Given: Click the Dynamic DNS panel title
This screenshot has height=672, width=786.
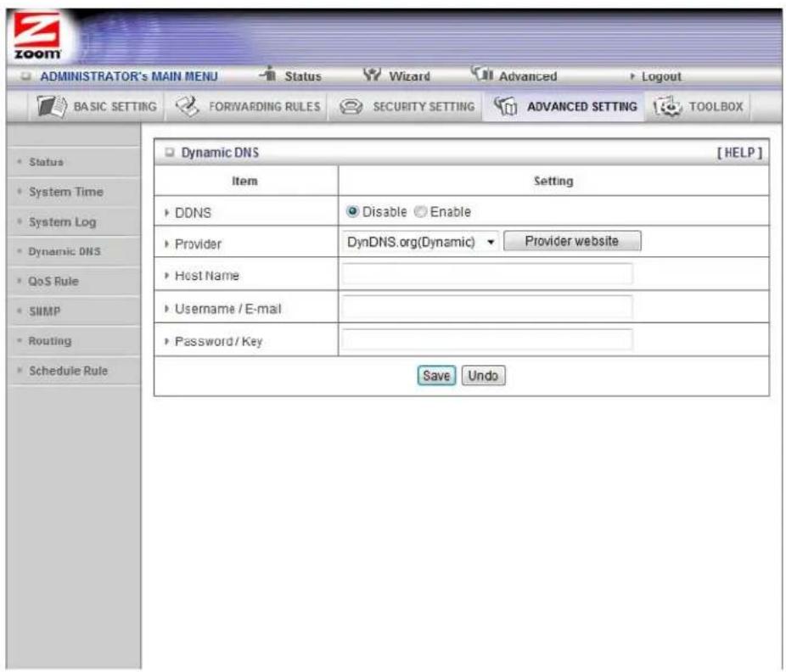Looking at the screenshot, I should 220,153.
